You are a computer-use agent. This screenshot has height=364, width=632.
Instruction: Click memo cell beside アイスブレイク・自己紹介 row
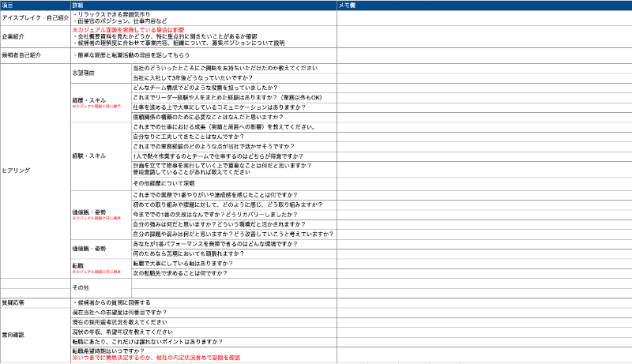[483, 17]
